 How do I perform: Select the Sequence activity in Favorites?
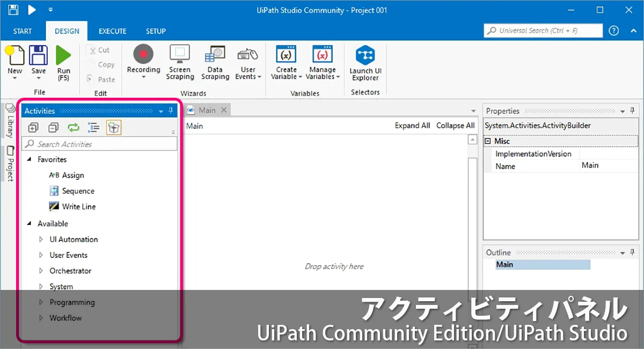coord(72,191)
